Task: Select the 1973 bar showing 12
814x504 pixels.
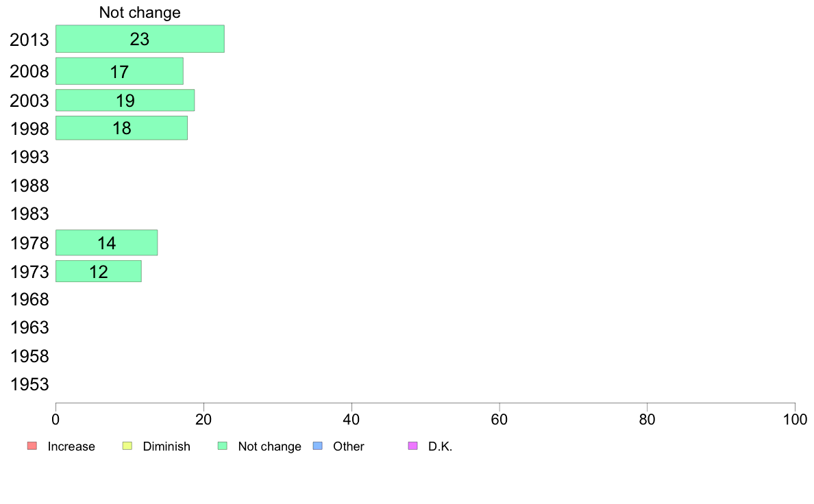Action: click(99, 271)
